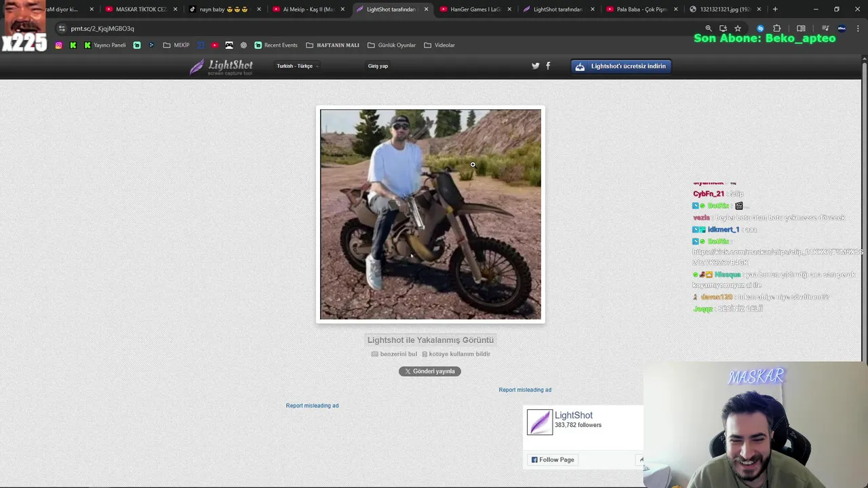The image size is (868, 488).
Task: Open the YouTube bookmark icon in bookmarks bar
Action: click(215, 45)
